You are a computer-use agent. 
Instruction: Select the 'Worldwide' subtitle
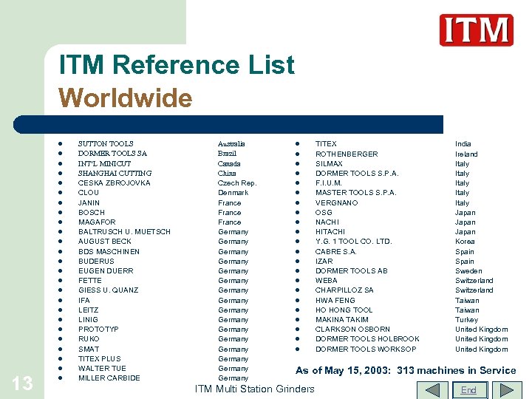pyautogui.click(x=125, y=98)
